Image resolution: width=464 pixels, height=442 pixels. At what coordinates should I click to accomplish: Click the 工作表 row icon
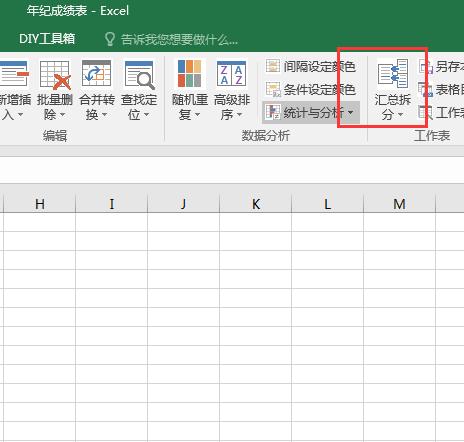[426, 112]
